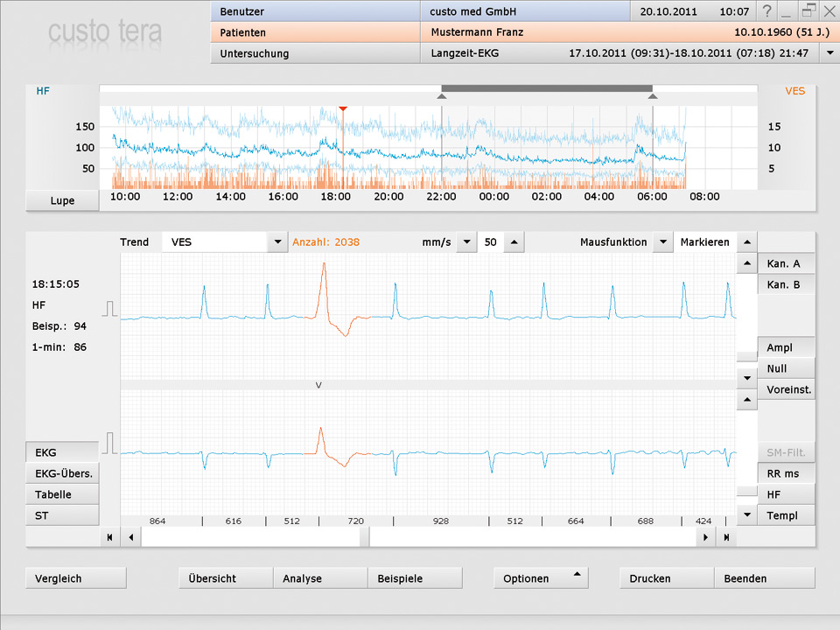
Task: Increase the mm/s paper speed
Action: tap(514, 242)
